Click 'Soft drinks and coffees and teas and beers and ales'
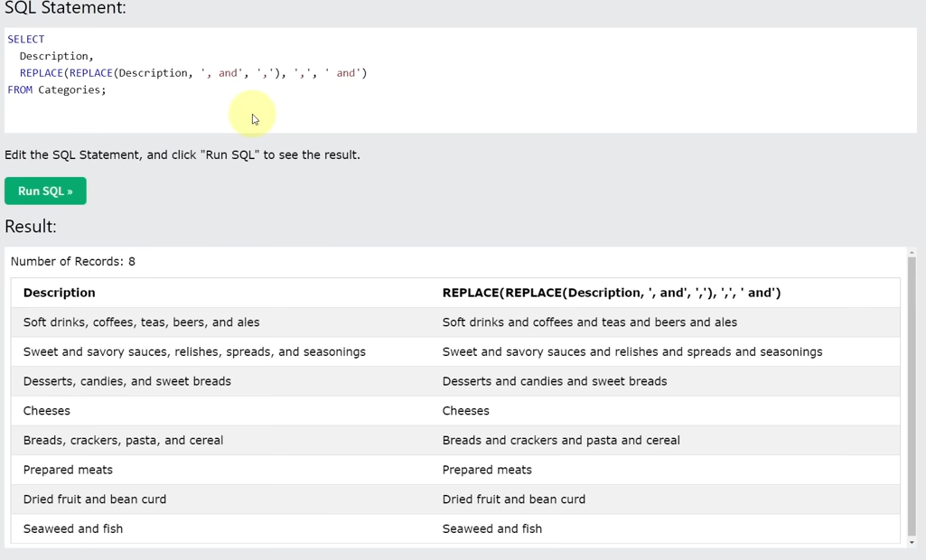The width and height of the screenshot is (926, 560). [589, 322]
